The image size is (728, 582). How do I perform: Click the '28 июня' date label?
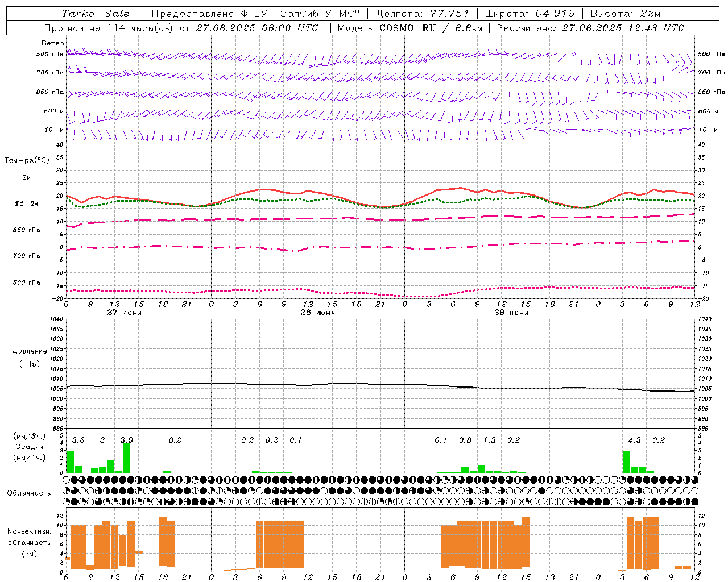318,313
